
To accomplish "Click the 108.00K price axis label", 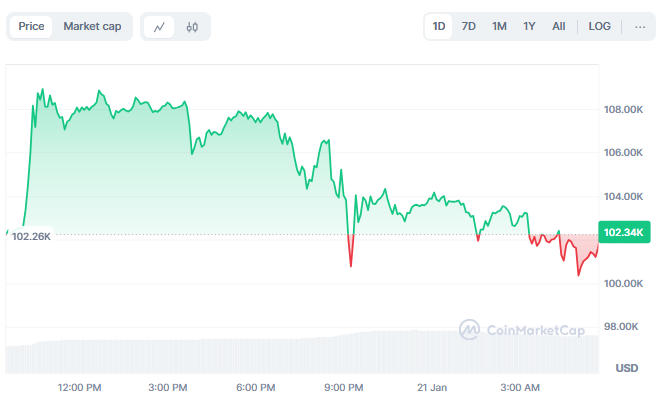I will pos(624,110).
